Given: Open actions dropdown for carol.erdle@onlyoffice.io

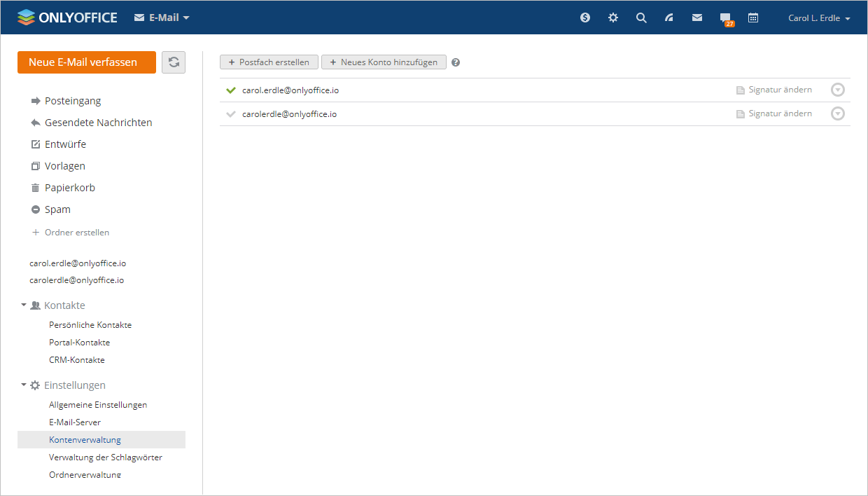Looking at the screenshot, I should pyautogui.click(x=838, y=90).
